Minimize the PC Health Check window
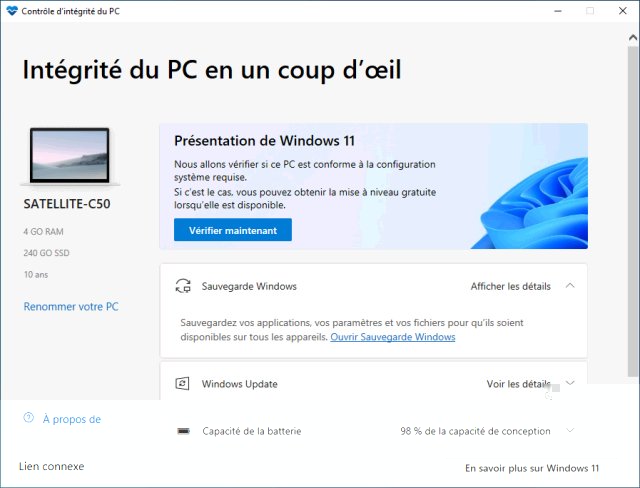 (x=558, y=11)
